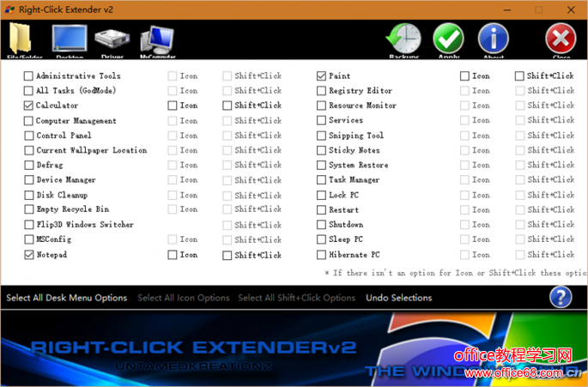Click Select All Shift+Click Options

[x=297, y=298]
